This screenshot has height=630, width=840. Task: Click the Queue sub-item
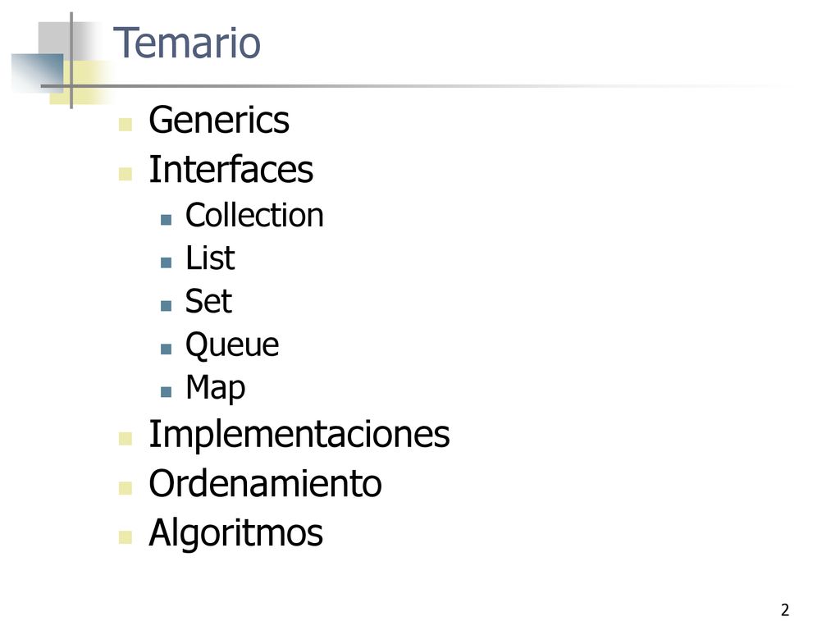(x=232, y=345)
